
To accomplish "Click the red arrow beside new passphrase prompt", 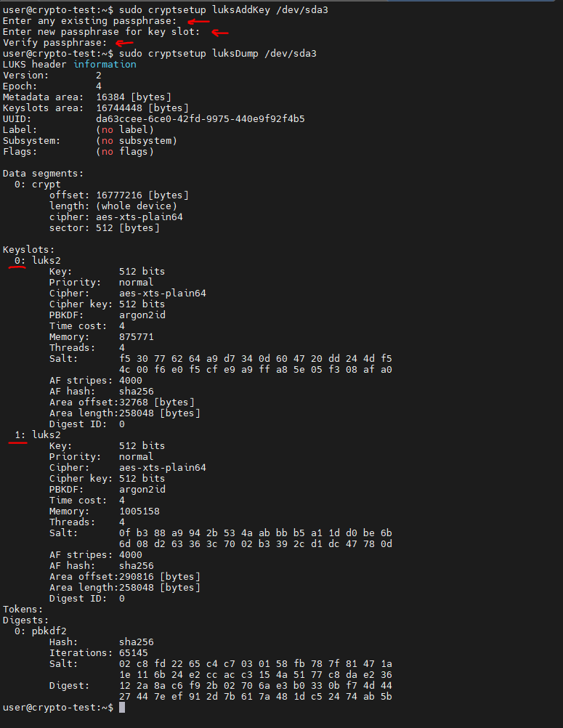I will (219, 32).
